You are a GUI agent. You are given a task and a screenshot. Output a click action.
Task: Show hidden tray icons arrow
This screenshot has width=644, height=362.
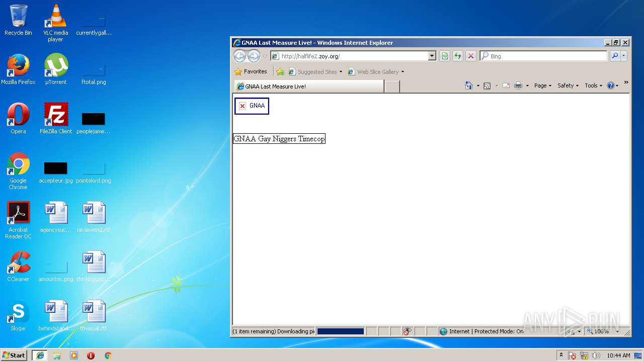coord(561,355)
